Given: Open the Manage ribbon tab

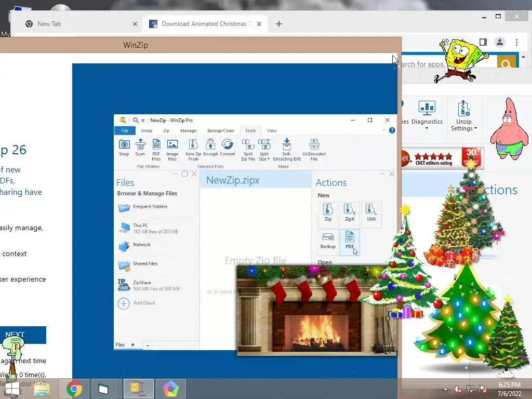Looking at the screenshot, I should pyautogui.click(x=188, y=130).
